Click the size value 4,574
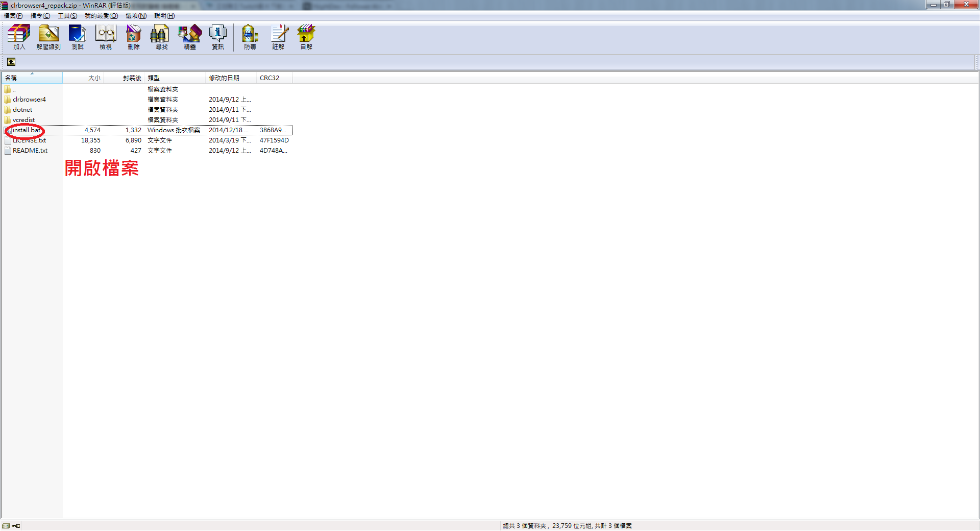The image size is (980, 531). (x=92, y=130)
